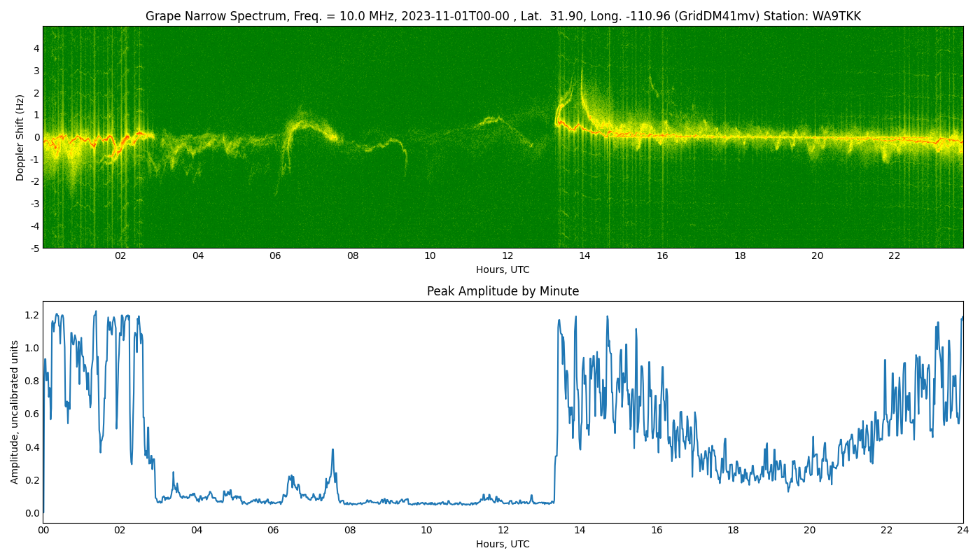Click the sharp amplitude rise after 13 UTC
Screen dimensions: 980x560
(556, 392)
